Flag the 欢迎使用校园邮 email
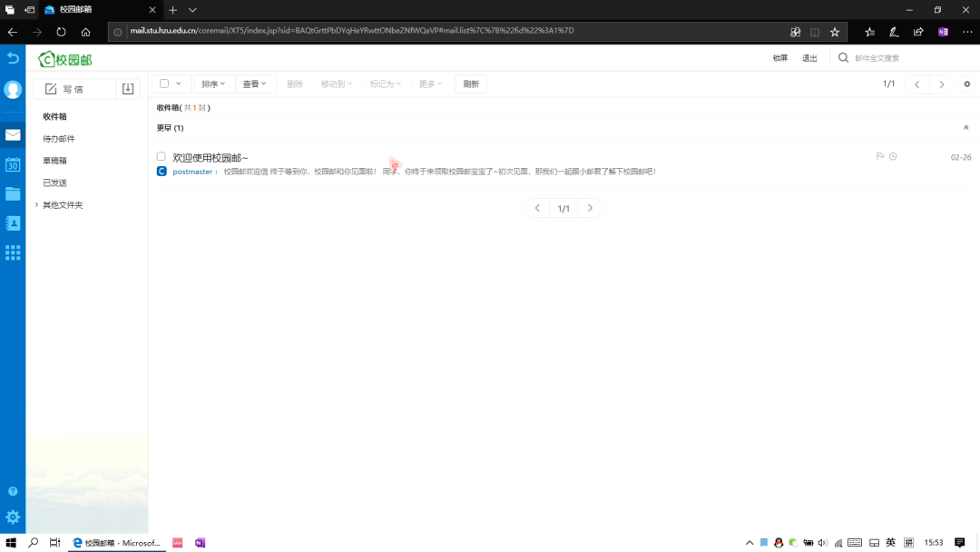 pos(880,156)
